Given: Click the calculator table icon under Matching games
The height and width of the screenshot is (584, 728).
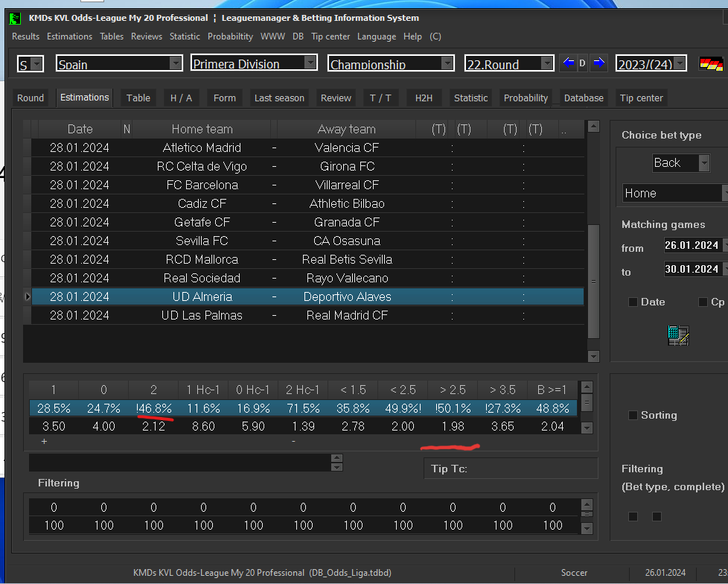Looking at the screenshot, I should (x=678, y=335).
